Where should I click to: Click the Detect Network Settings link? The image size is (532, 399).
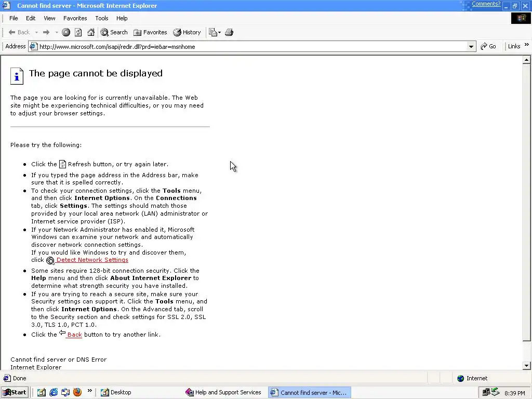pyautogui.click(x=92, y=260)
